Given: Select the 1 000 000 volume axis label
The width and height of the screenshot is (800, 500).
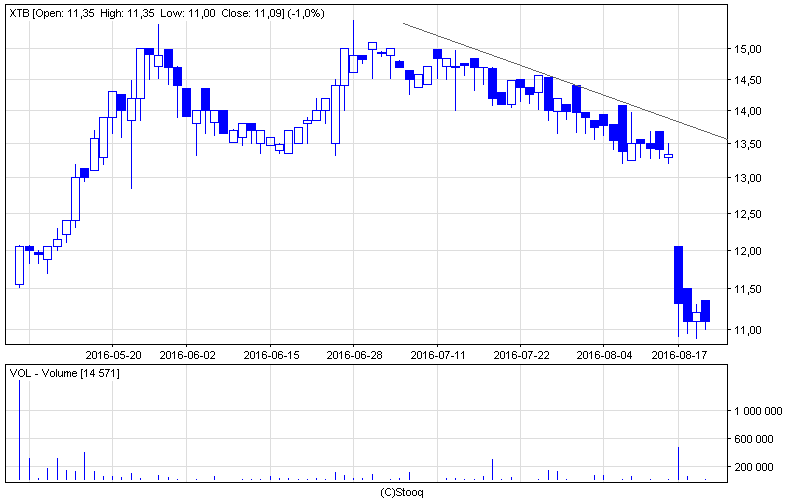Looking at the screenshot, I should click(758, 411).
